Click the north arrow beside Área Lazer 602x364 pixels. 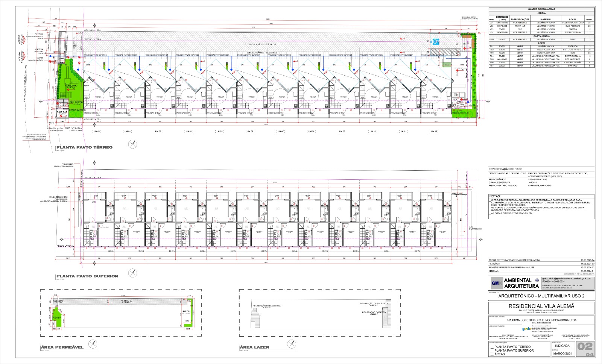(x=292, y=344)
